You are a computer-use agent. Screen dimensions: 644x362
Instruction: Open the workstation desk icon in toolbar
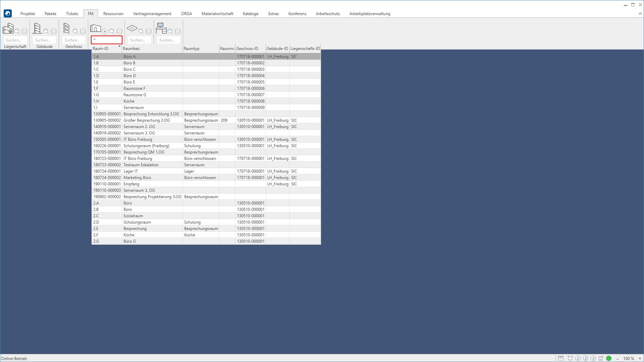161,28
